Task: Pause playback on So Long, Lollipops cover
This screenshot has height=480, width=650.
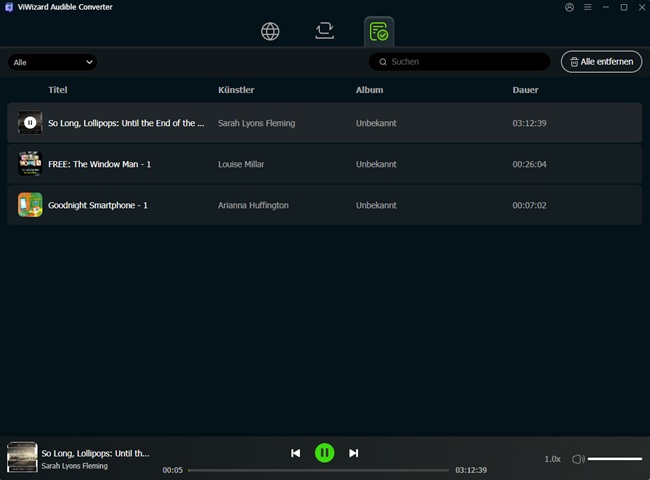Action: (30, 123)
